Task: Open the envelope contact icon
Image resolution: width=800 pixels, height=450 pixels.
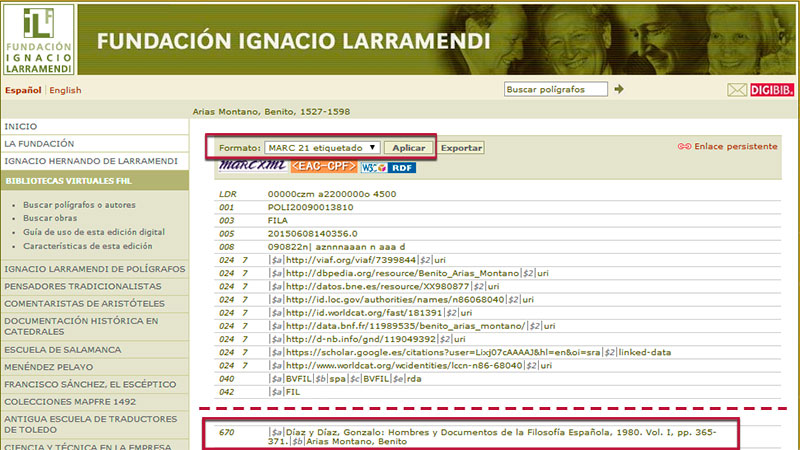Action: [x=737, y=90]
